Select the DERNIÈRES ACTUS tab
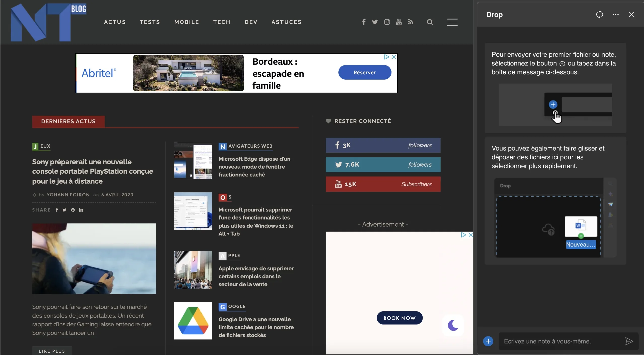Viewport: 644px width, 355px height. pyautogui.click(x=68, y=121)
